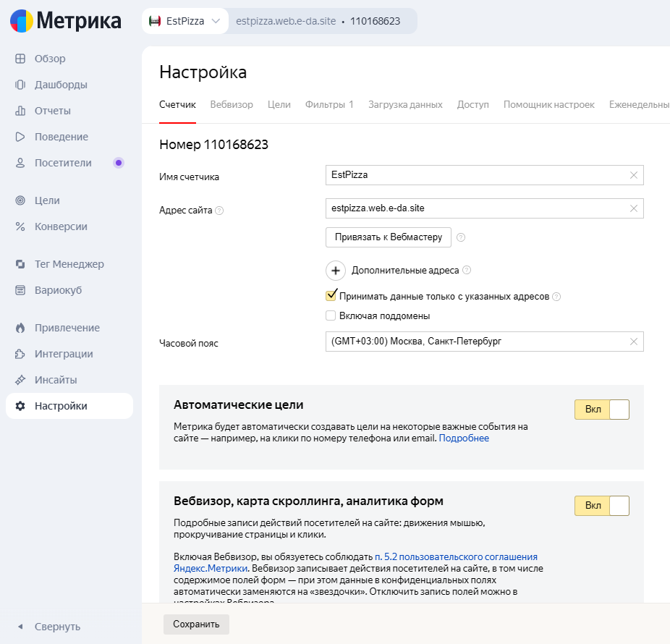670x644 pixels.
Task: Click the Посетители person icon
Action: point(20,163)
